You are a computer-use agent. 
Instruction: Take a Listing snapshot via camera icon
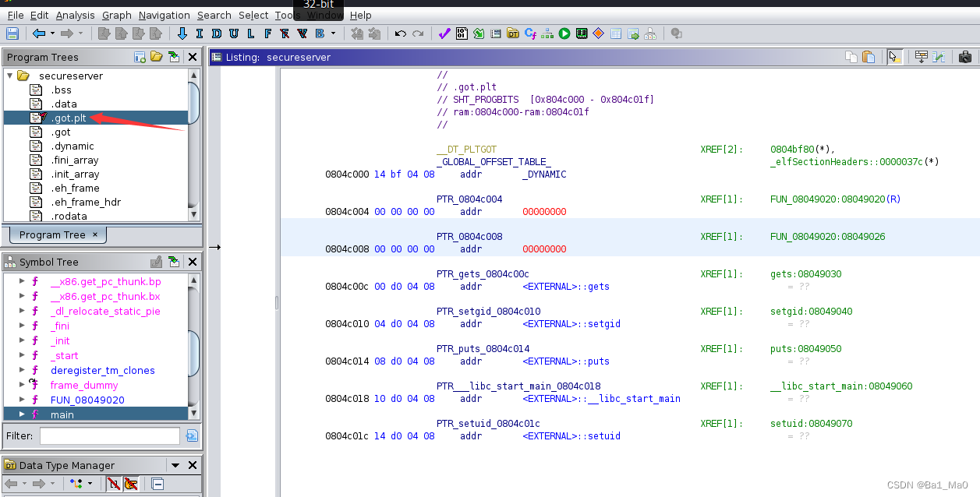coord(965,57)
